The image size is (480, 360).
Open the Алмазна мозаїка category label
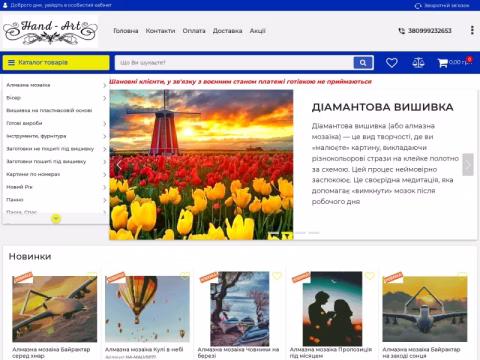point(28,85)
